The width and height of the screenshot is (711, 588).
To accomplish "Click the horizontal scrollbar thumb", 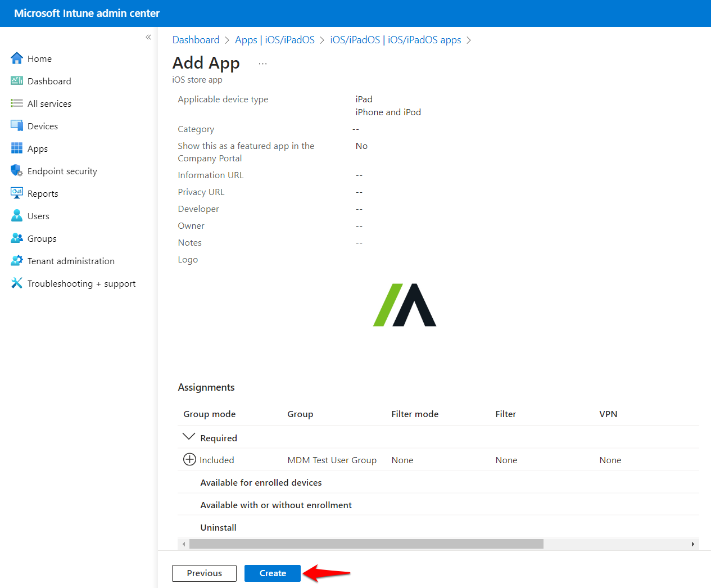I will (x=366, y=544).
